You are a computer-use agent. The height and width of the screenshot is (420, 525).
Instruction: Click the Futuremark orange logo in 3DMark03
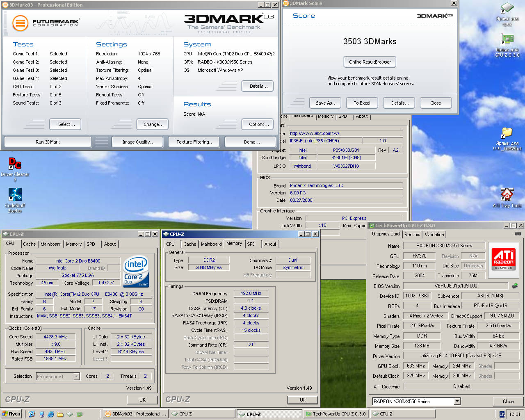click(20, 23)
